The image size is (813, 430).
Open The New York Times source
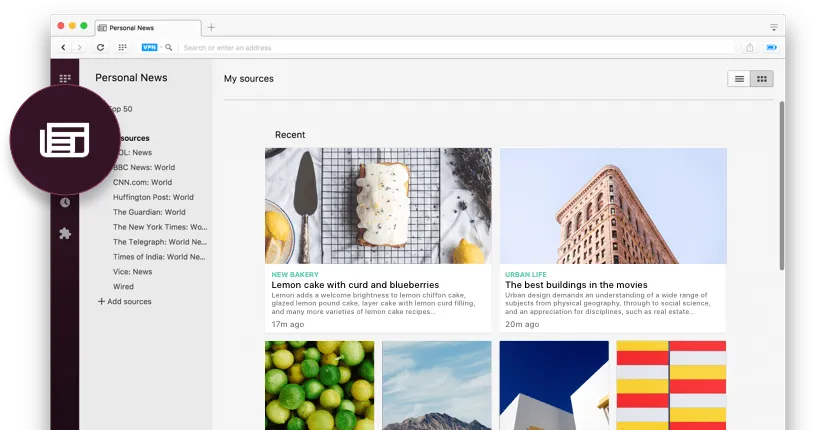(x=160, y=227)
